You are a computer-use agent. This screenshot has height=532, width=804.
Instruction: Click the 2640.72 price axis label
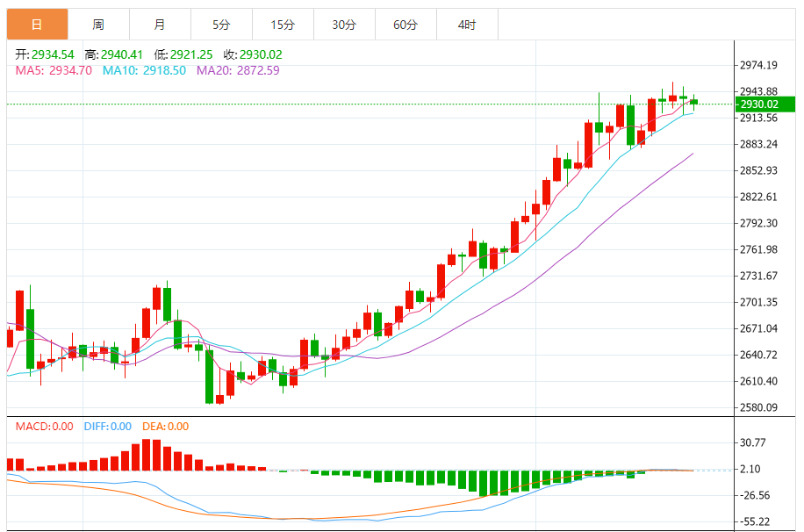758,355
